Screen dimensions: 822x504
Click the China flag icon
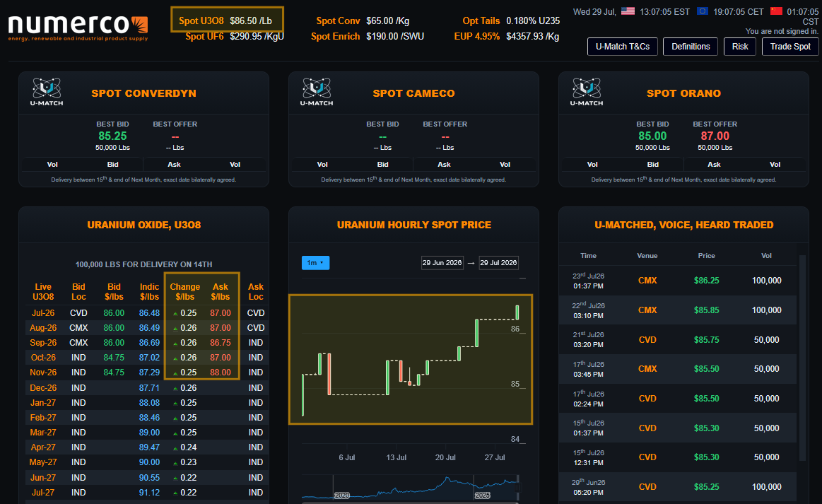(x=776, y=11)
